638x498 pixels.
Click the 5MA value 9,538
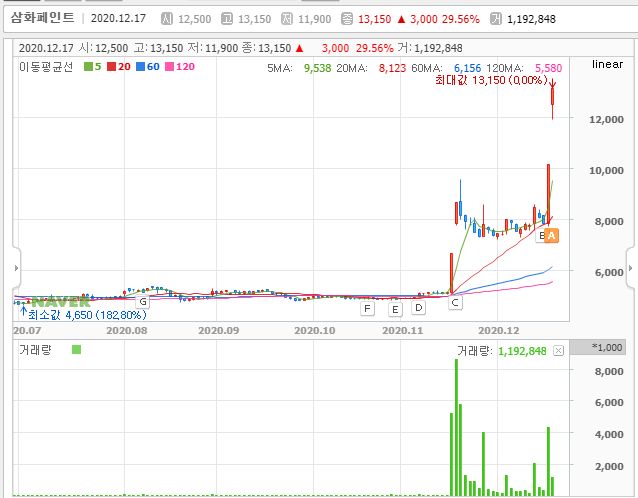tap(317, 68)
